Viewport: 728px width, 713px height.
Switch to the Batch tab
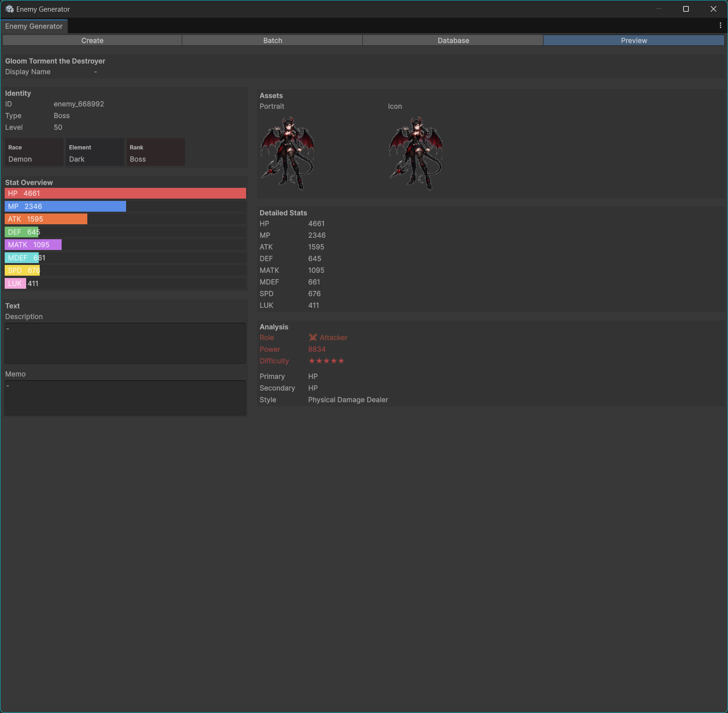pos(273,41)
